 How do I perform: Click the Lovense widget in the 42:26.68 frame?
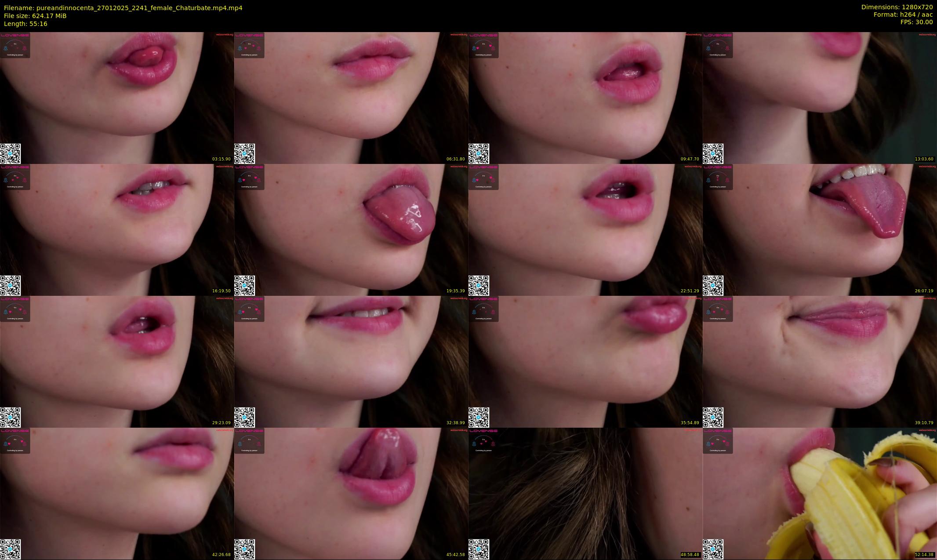[x=15, y=441]
